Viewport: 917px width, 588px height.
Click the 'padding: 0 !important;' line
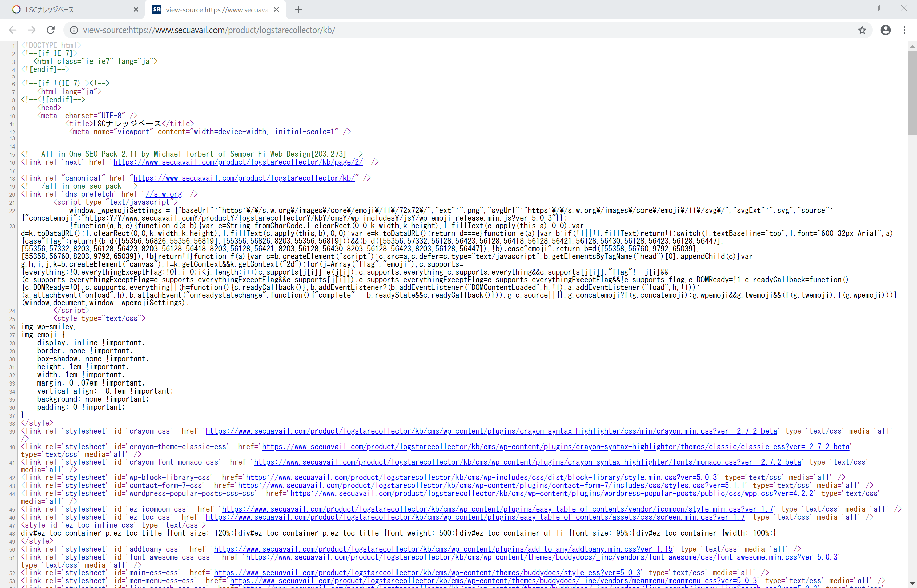coord(81,407)
